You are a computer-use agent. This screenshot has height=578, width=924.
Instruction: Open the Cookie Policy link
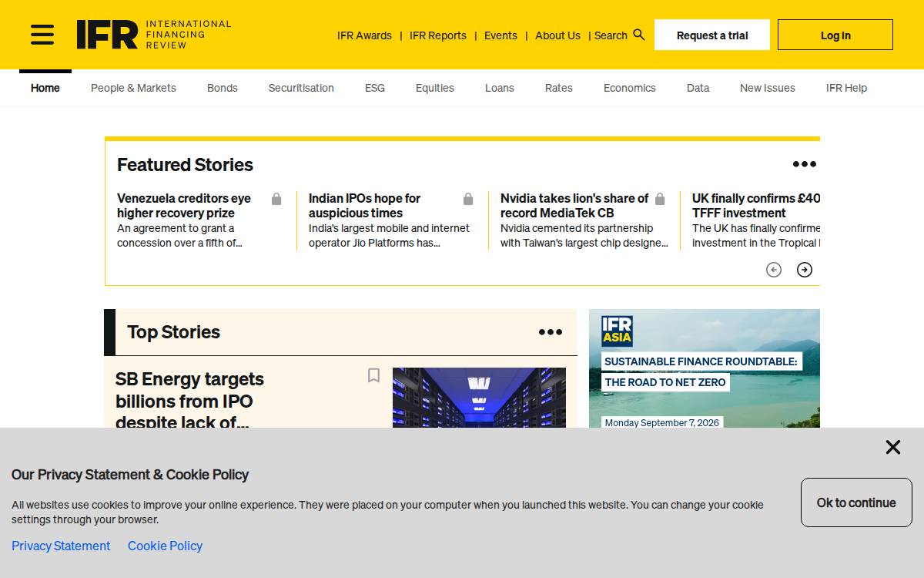(x=165, y=546)
